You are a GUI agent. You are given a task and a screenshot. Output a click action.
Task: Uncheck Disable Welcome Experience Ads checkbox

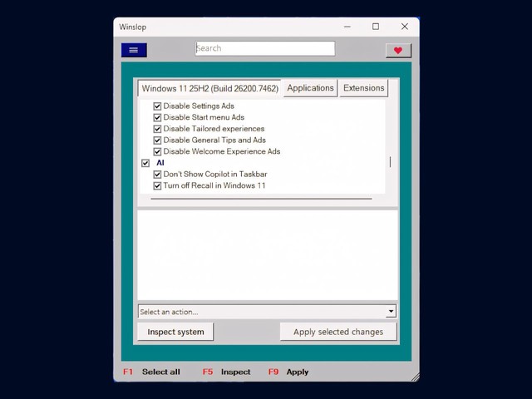[157, 151]
